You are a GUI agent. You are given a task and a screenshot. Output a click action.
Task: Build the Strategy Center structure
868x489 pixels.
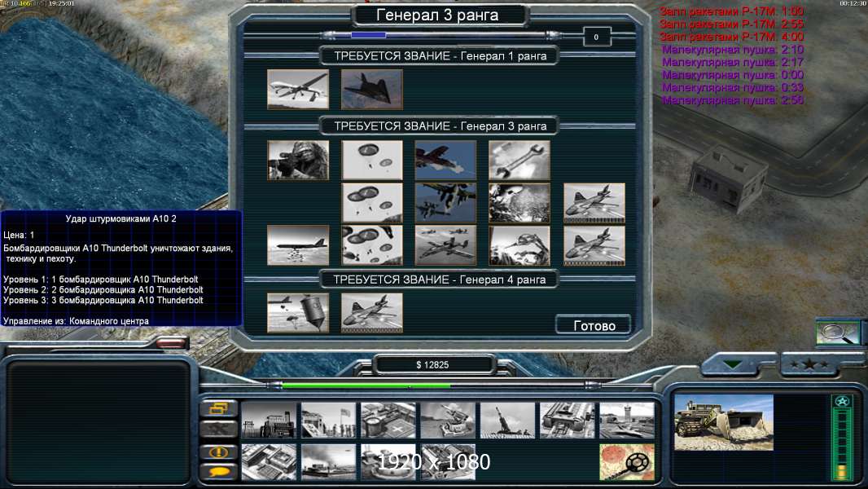point(269,462)
